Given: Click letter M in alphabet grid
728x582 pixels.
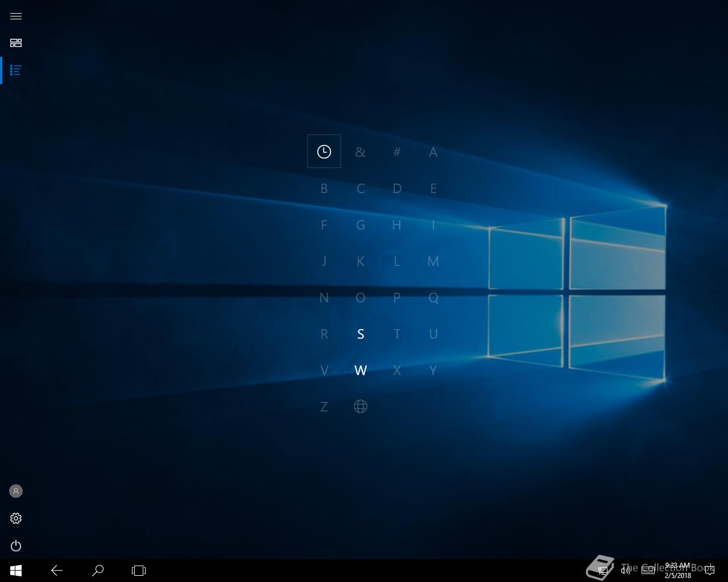Looking at the screenshot, I should pyautogui.click(x=433, y=261).
